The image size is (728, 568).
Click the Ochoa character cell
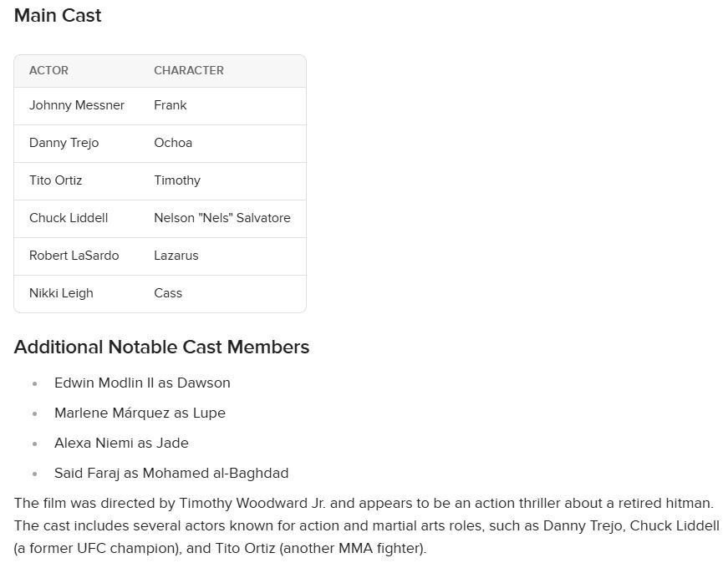(x=173, y=143)
